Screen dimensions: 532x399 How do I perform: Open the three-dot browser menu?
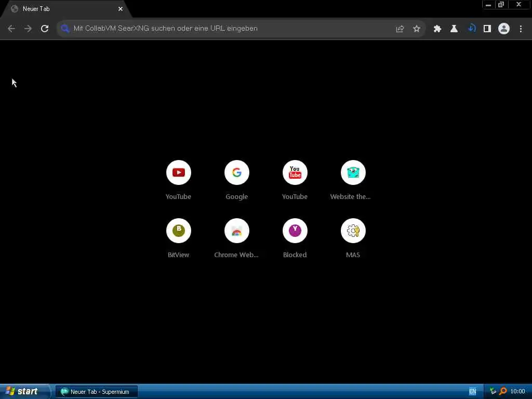coord(521,29)
